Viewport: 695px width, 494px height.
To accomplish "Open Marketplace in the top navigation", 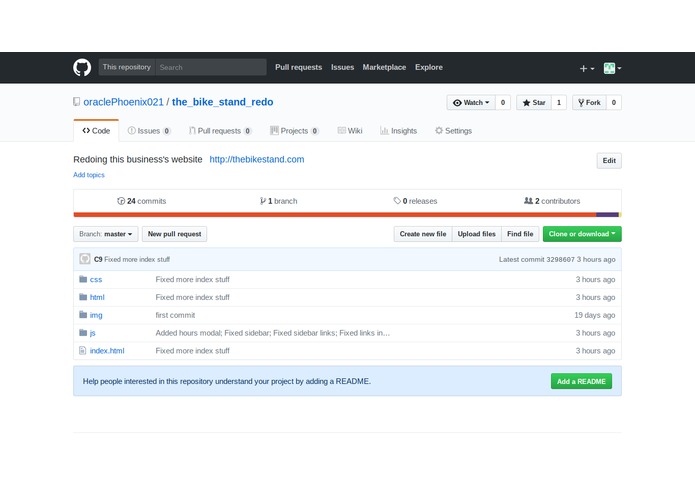I will pos(384,67).
